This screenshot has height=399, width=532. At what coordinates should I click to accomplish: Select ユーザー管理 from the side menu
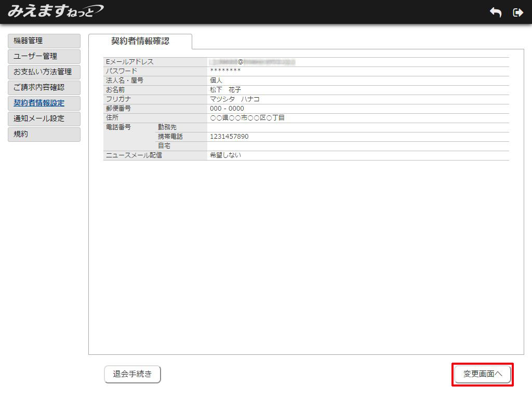[44, 57]
